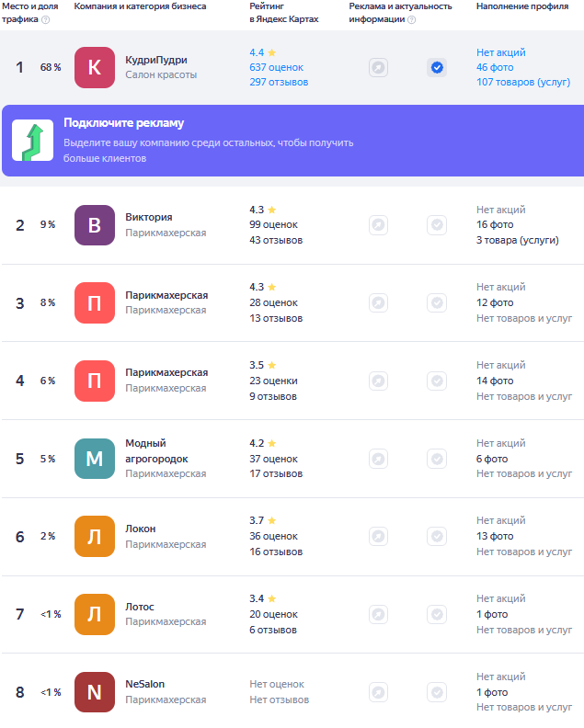Click the advertising icon in Виктория row
This screenshot has width=584, height=728.
coord(379,225)
